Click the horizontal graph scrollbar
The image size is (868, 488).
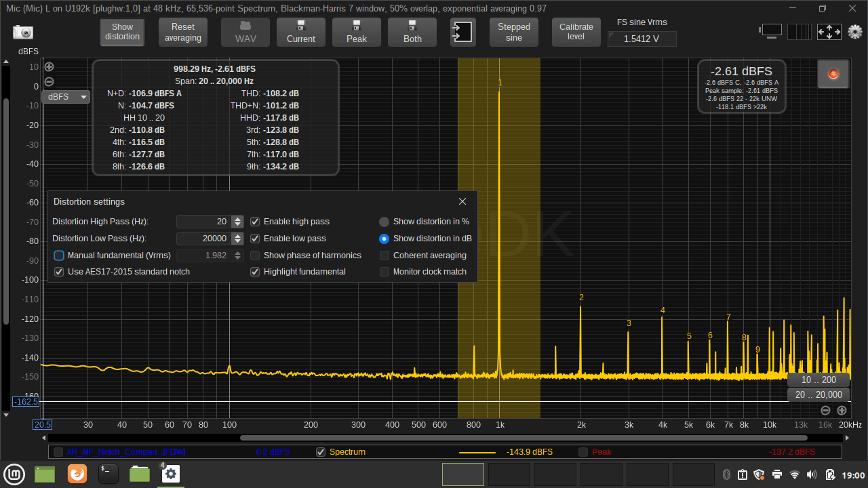coord(523,437)
